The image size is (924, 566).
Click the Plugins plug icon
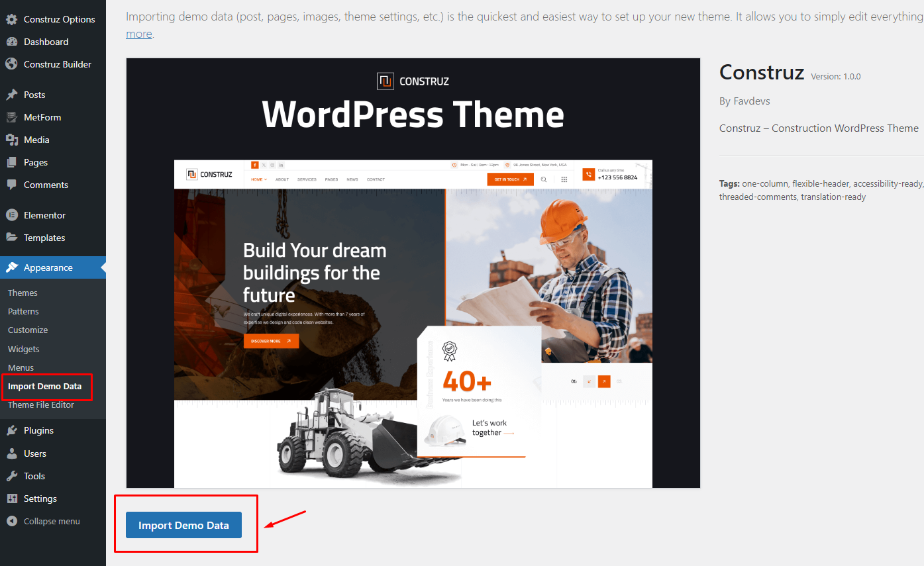coord(11,430)
